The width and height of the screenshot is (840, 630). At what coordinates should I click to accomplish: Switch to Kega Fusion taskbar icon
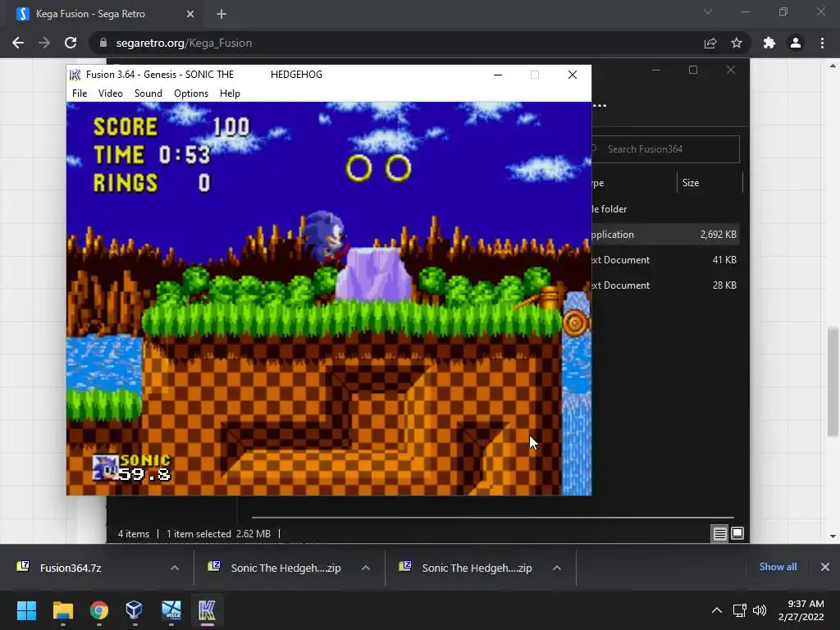point(207,610)
